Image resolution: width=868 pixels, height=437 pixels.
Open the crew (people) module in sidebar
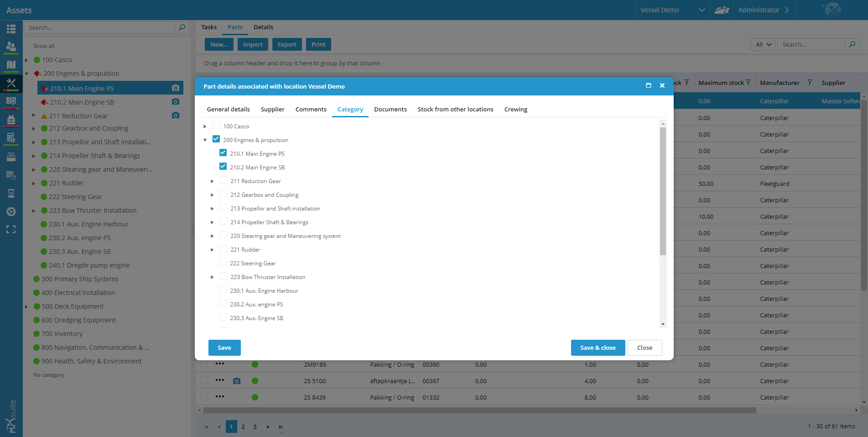(x=11, y=47)
